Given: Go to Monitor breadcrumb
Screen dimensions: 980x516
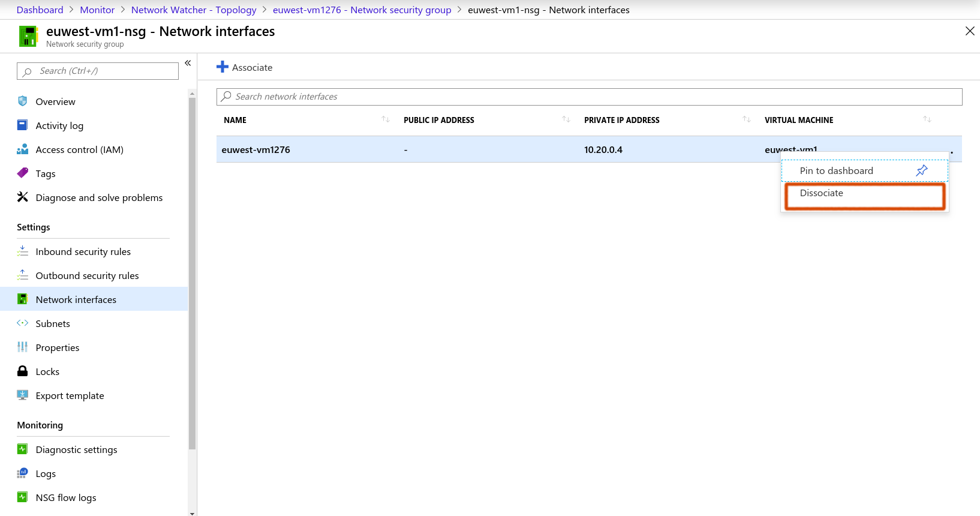Looking at the screenshot, I should (x=97, y=10).
